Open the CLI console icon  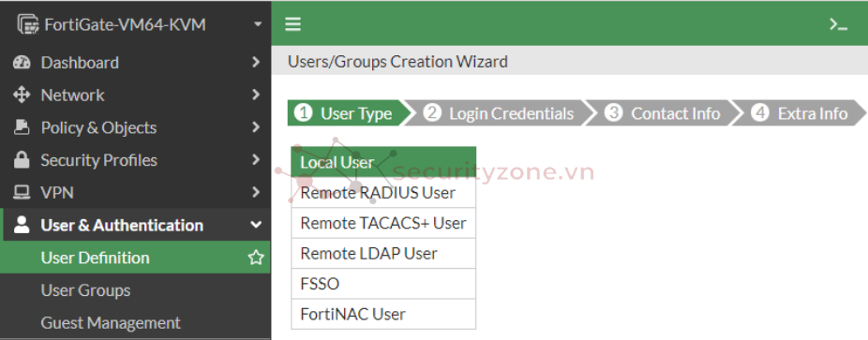838,24
